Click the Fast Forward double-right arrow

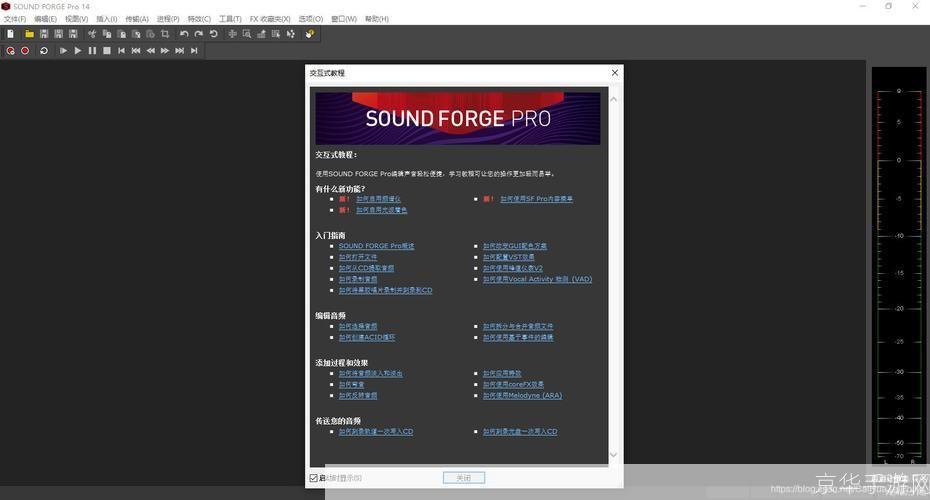pyautogui.click(x=165, y=51)
